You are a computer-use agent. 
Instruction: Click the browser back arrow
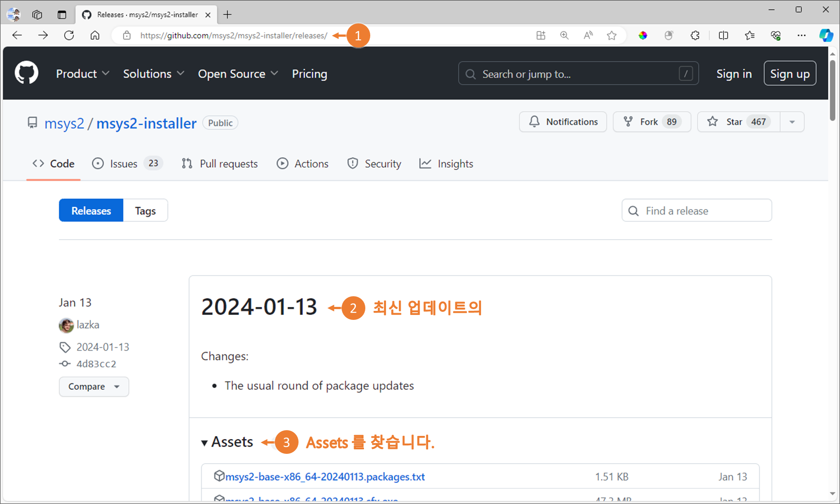(17, 35)
